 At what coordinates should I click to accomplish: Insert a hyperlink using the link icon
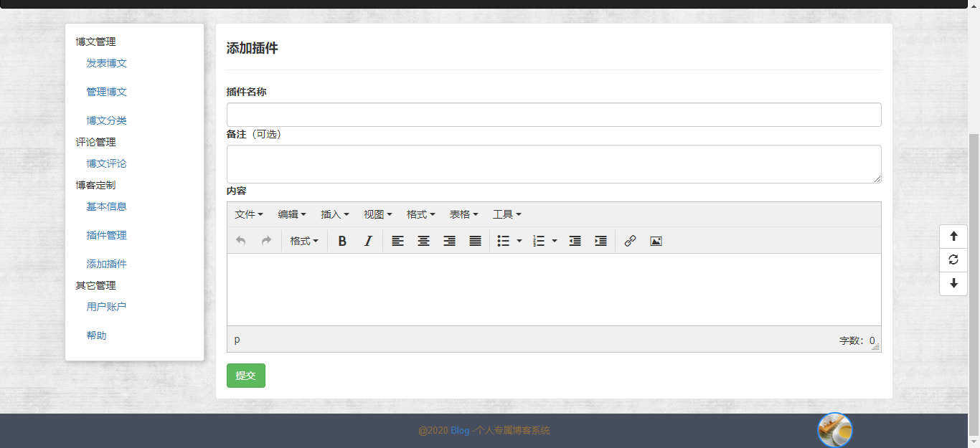coord(631,241)
